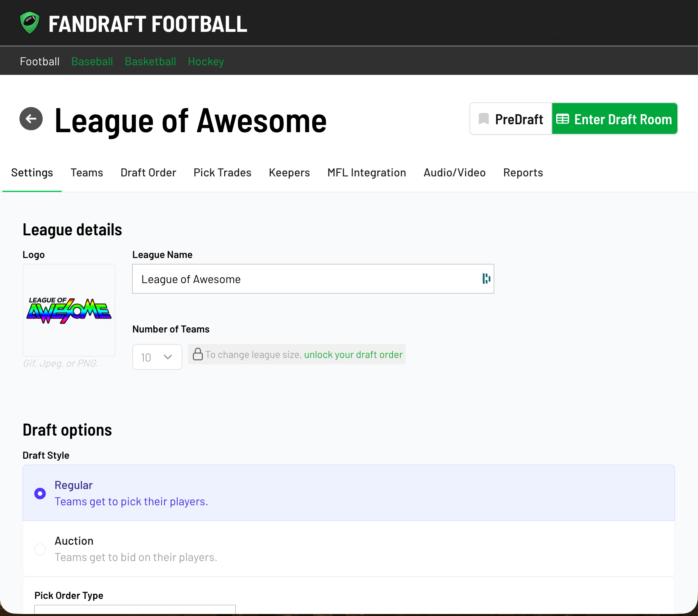Image resolution: width=698 pixels, height=616 pixels.
Task: Click the Enter Draft Room button
Action: click(x=615, y=119)
